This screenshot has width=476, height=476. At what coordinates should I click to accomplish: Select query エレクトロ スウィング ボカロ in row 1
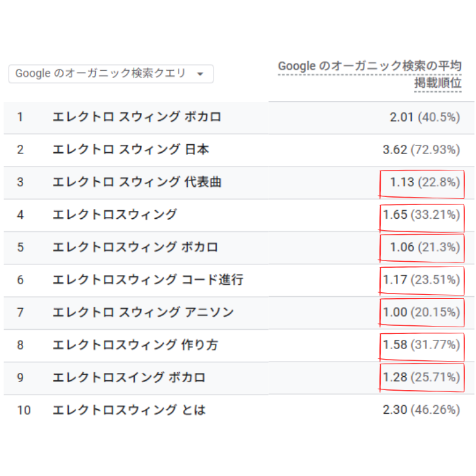[137, 117]
